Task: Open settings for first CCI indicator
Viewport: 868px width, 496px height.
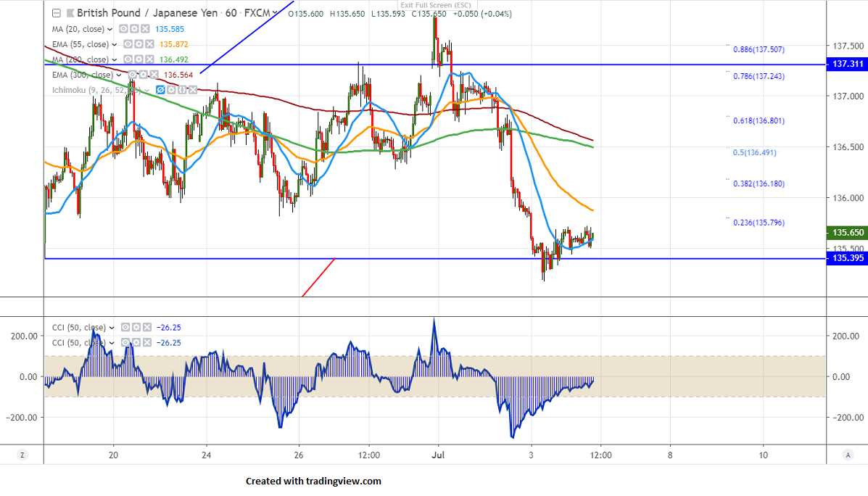Action: tap(136, 327)
